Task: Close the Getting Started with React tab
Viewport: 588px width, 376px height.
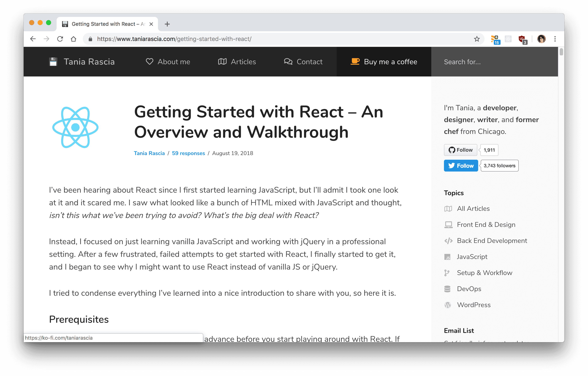Action: point(151,24)
